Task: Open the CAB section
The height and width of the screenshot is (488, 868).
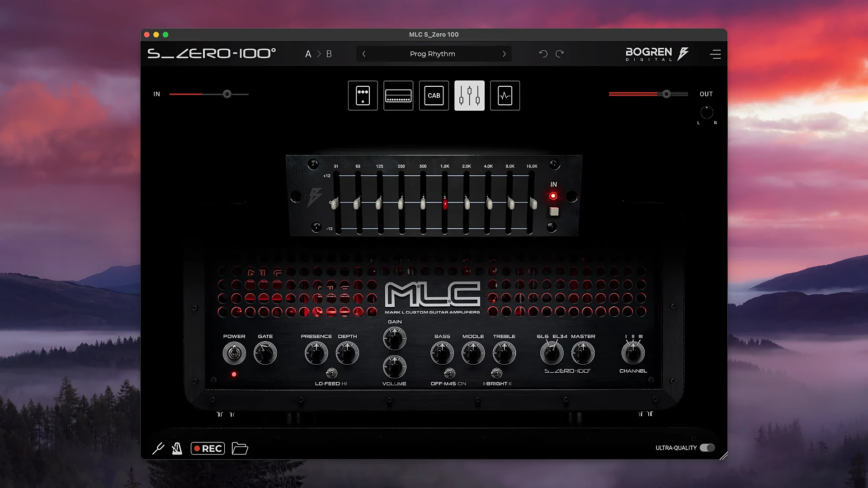Action: (433, 95)
